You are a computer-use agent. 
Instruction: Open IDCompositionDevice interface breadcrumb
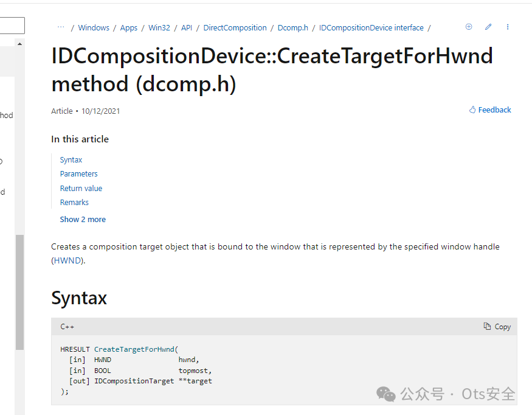coord(371,27)
